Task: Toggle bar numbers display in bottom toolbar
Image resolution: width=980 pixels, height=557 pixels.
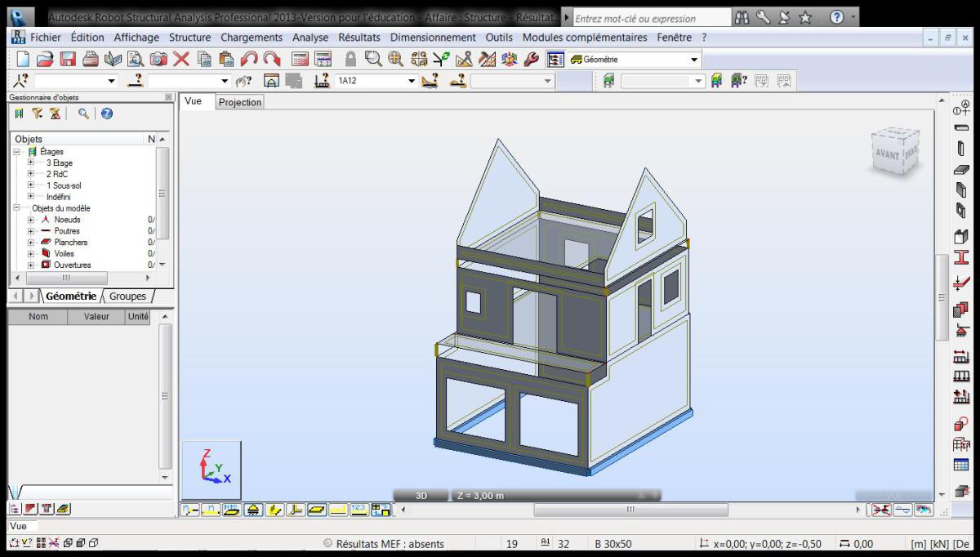Action: 212,510
